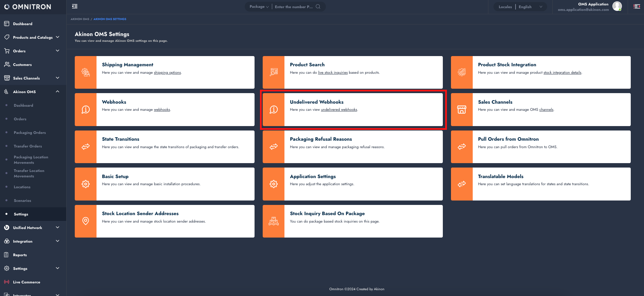Click the sidebar collapse icon in header
Image resolution: width=644 pixels, height=296 pixels.
[x=75, y=6]
